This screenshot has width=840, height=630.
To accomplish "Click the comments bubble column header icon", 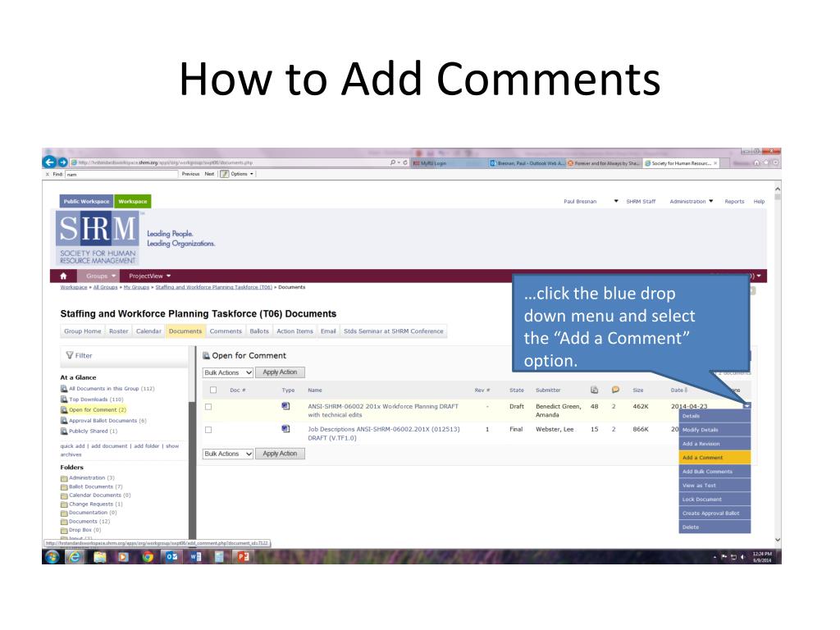I will (615, 390).
